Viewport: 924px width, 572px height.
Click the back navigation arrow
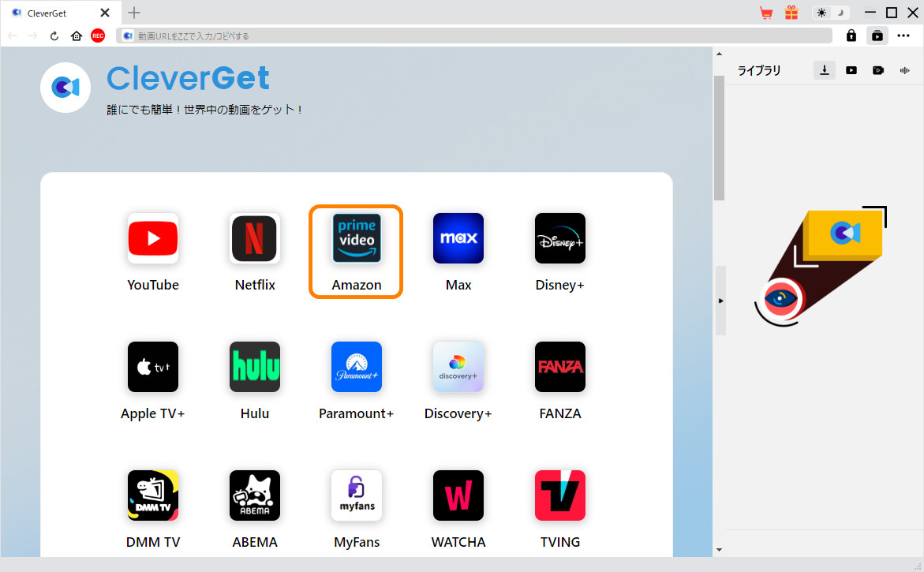point(13,36)
